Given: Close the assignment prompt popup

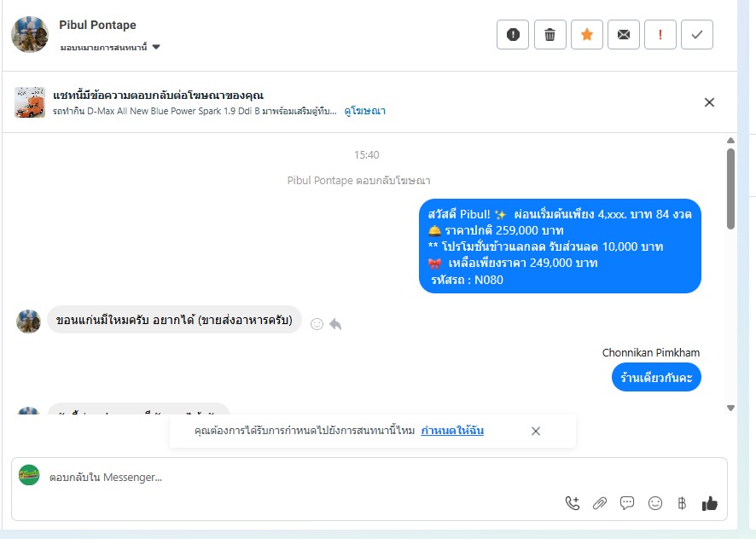Looking at the screenshot, I should tap(536, 431).
